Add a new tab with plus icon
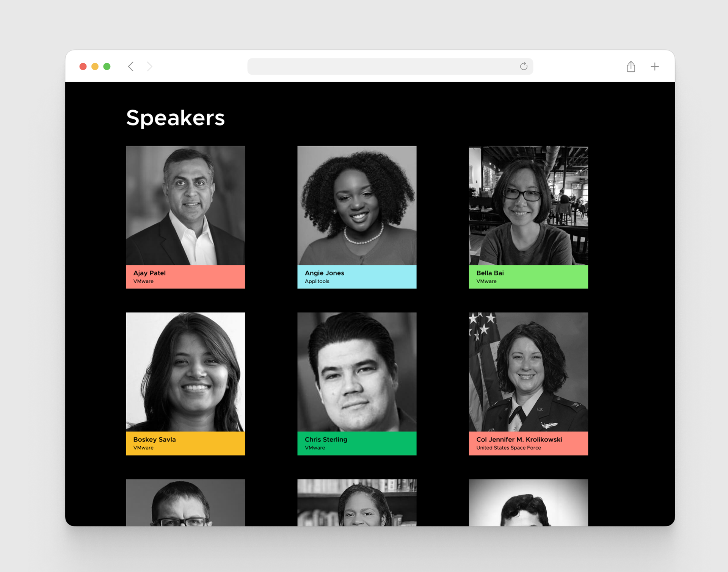 [x=655, y=67]
